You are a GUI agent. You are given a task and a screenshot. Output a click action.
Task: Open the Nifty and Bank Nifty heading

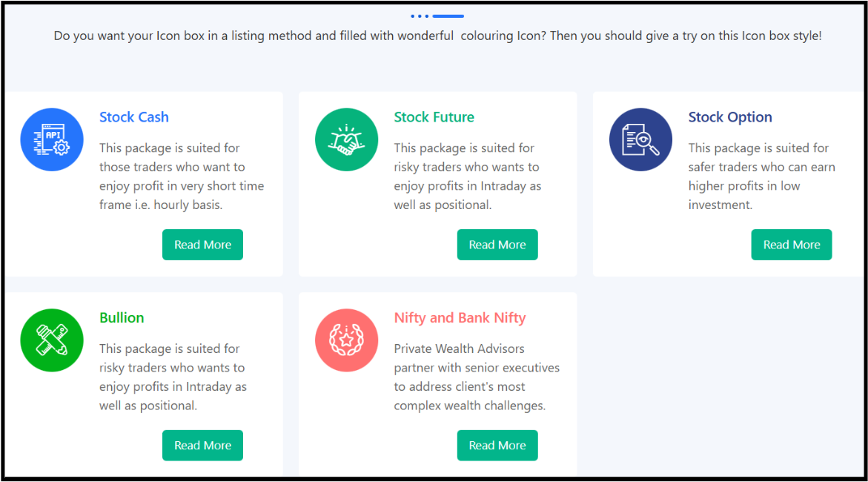click(460, 317)
